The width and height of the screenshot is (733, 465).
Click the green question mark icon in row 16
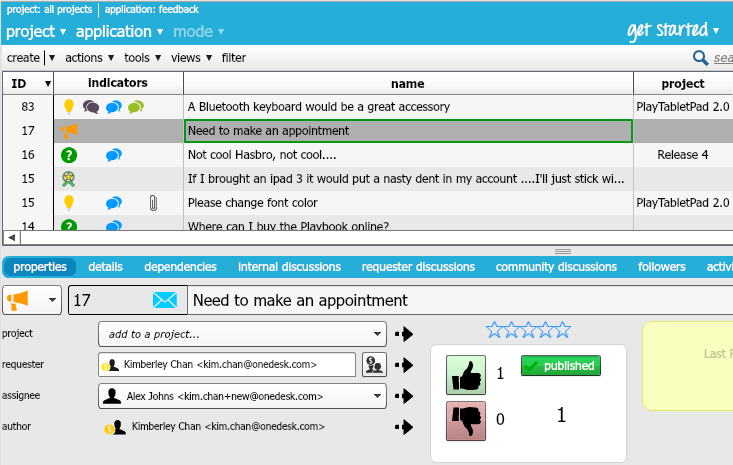click(69, 155)
